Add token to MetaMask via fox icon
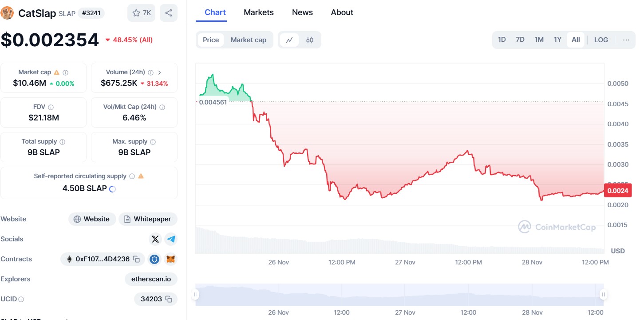Image resolution: width=644 pixels, height=320 pixels. coord(170,259)
